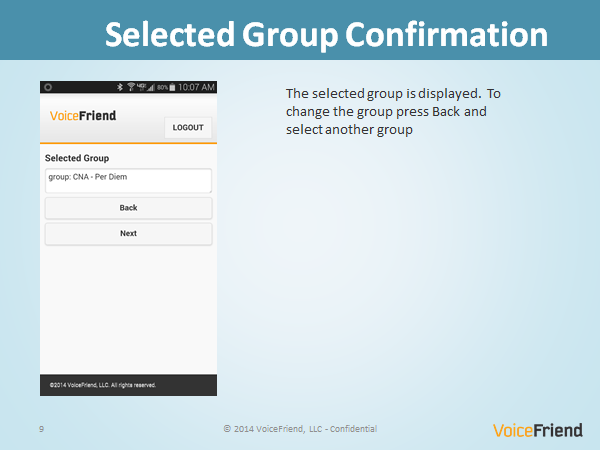Tap the 10:07 AM clock

[x=196, y=87]
